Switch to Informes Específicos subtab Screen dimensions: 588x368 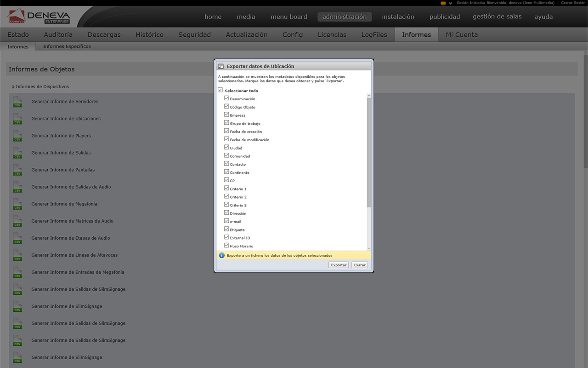tap(67, 46)
